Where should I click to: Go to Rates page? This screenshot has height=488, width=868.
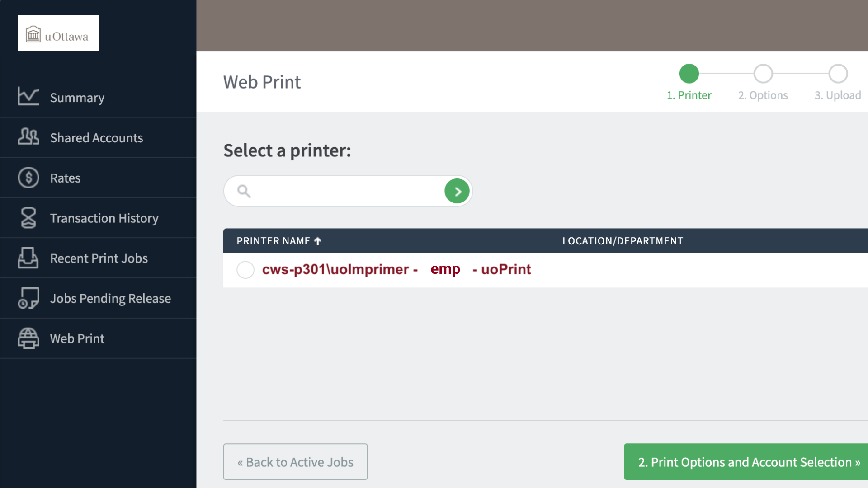tap(98, 178)
